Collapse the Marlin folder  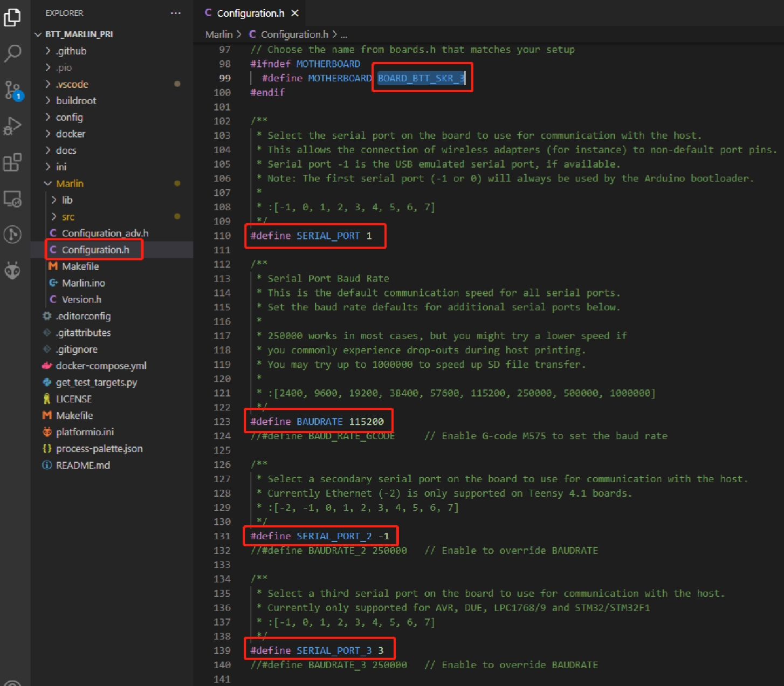pos(70,183)
